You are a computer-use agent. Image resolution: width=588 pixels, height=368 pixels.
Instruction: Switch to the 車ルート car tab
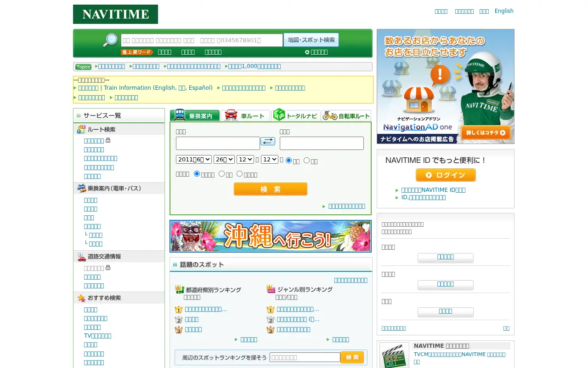245,115
